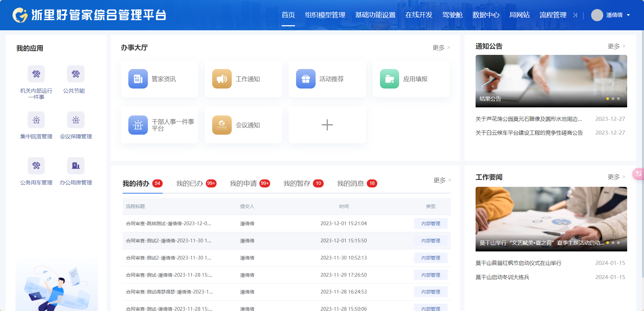The image size is (644, 311).
Task: Switch to 我的已办 tab
Action: [190, 183]
